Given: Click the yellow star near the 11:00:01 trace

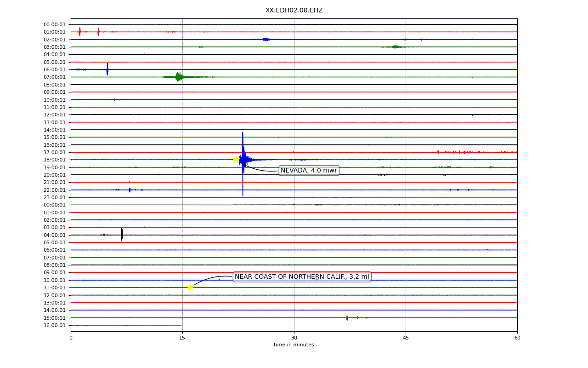Looking at the screenshot, I should [190, 287].
